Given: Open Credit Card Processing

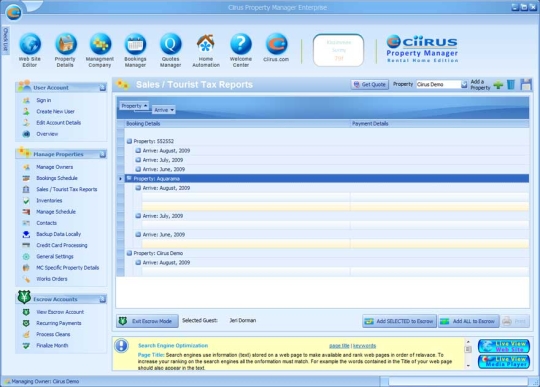Looking at the screenshot, I should point(62,245).
